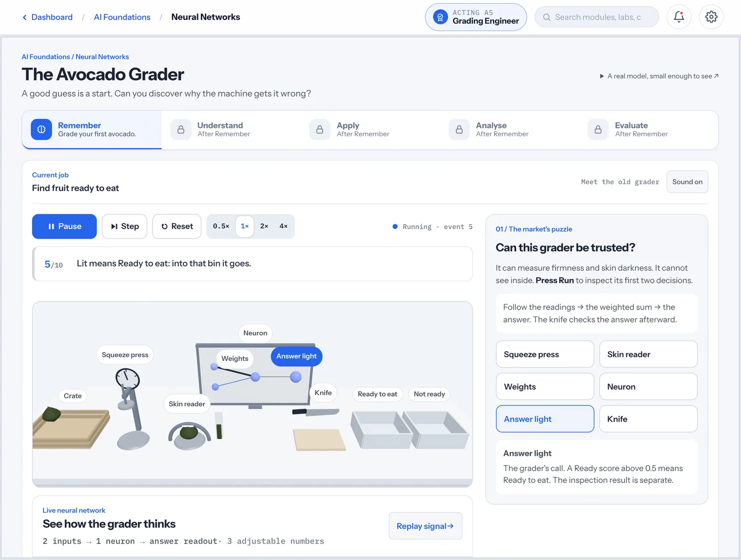Reset the grader simulation
Screen dimensions: 741x560
click(177, 226)
